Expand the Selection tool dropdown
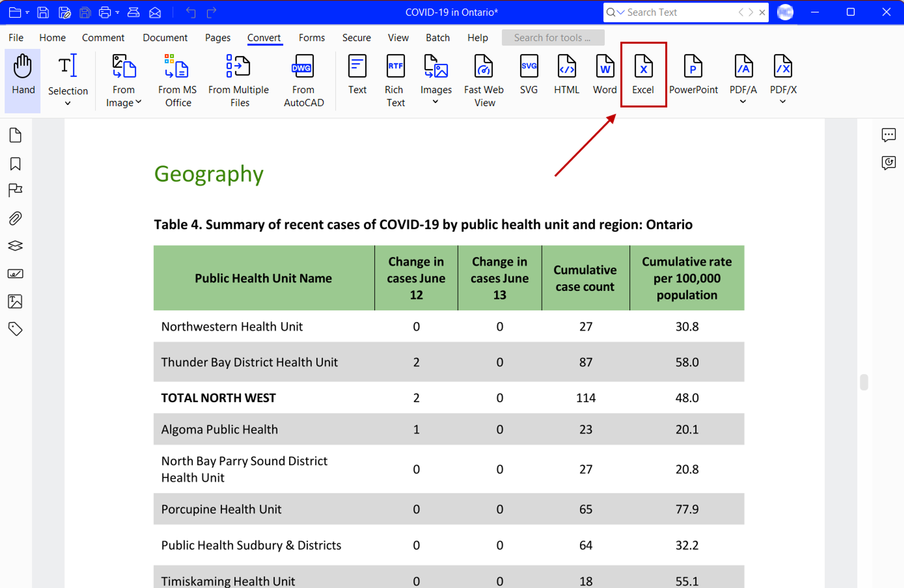This screenshot has height=588, width=904. pyautogui.click(x=68, y=103)
